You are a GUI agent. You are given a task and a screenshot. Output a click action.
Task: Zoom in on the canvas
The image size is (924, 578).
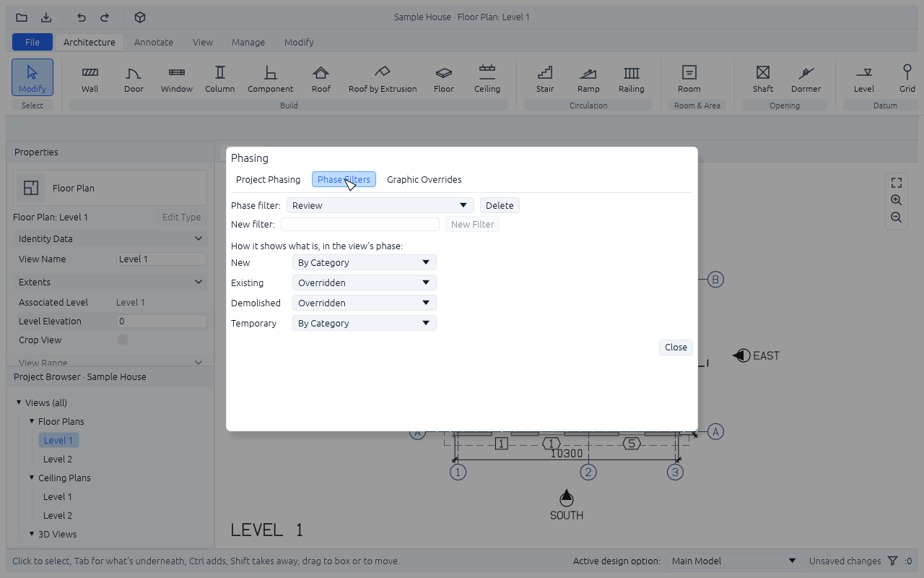(x=897, y=200)
